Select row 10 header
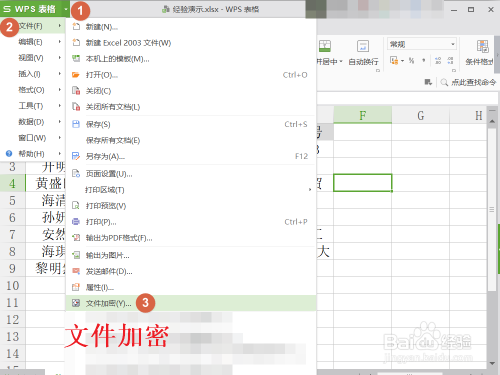The height and width of the screenshot is (375, 500). 12,286
